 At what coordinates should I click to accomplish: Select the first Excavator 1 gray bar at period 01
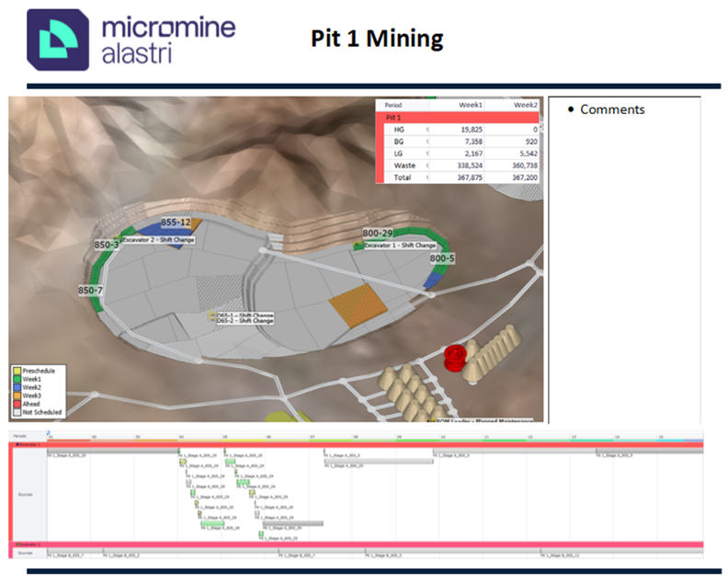pyautogui.click(x=113, y=451)
